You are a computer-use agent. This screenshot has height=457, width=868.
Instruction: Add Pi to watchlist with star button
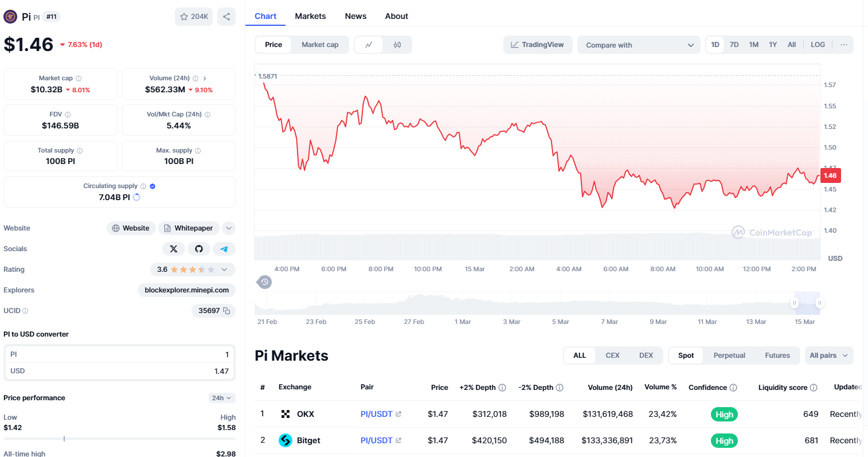click(x=194, y=17)
